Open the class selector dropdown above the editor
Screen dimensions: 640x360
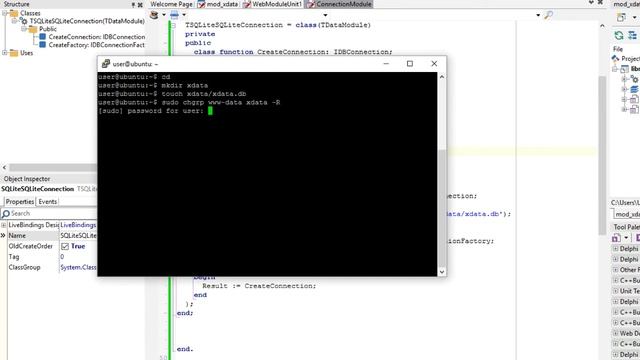(325, 16)
